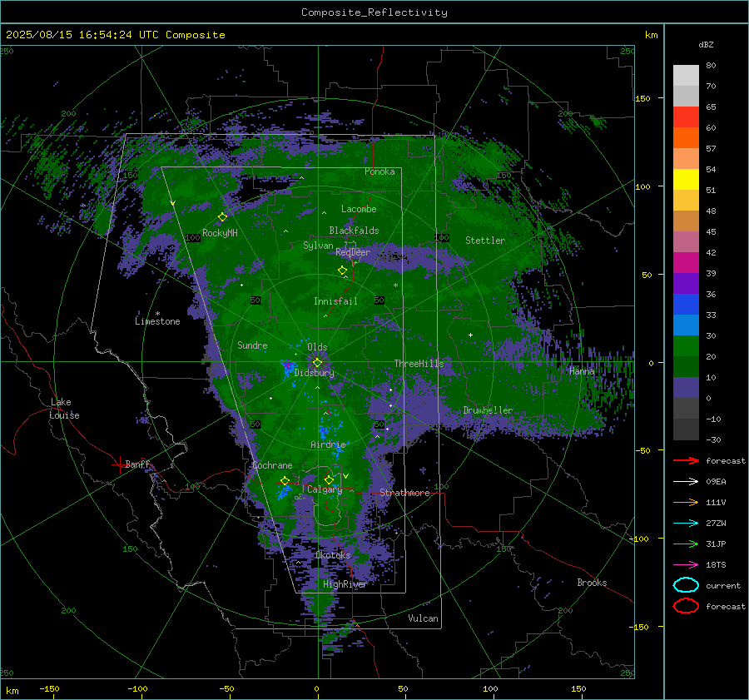Click the white 09EA arrow in legend
Screen dimensions: 749x700
[x=686, y=482]
